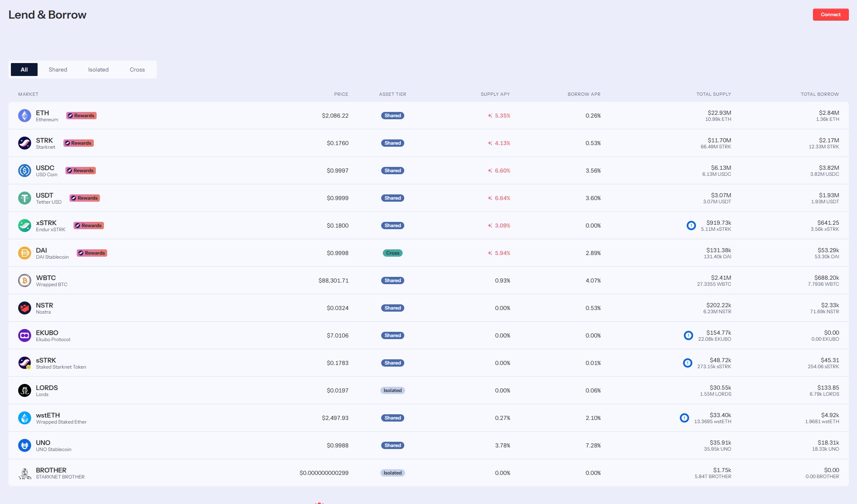Click the Wrapped BTC logo
The height and width of the screenshot is (504, 857).
point(24,280)
